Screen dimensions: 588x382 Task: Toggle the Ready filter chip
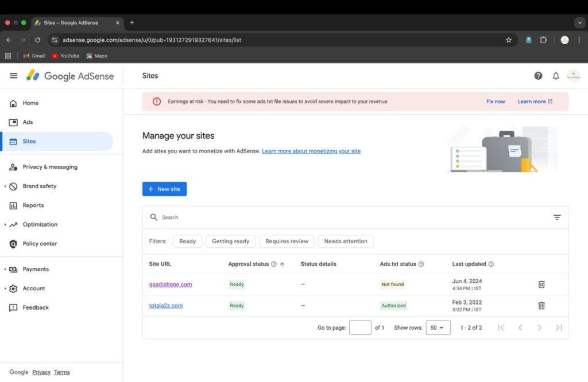click(x=188, y=241)
